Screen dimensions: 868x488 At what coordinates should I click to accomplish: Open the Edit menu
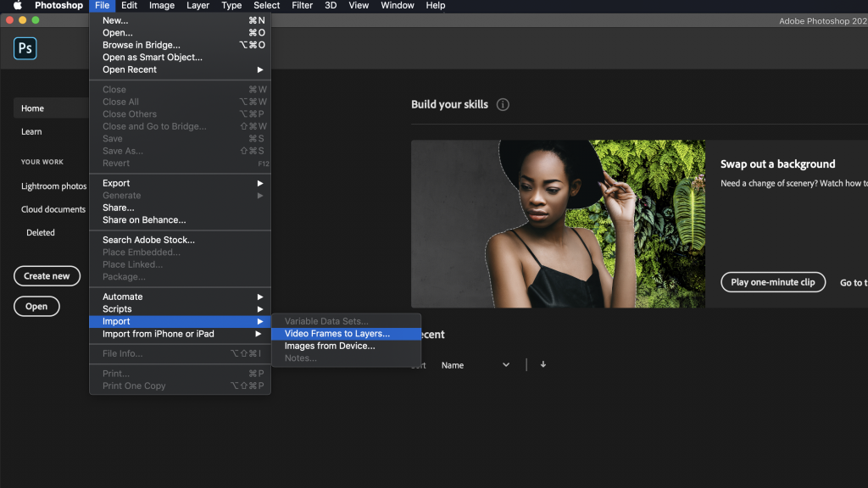(129, 6)
